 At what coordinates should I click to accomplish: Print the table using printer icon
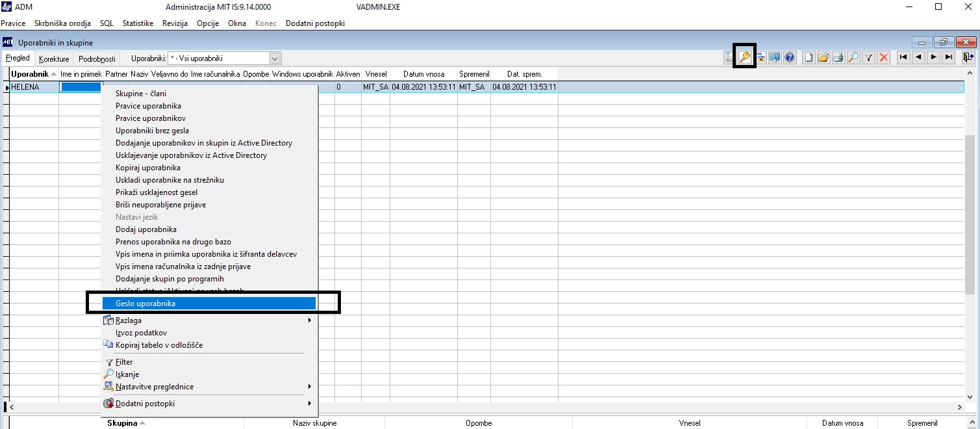838,57
